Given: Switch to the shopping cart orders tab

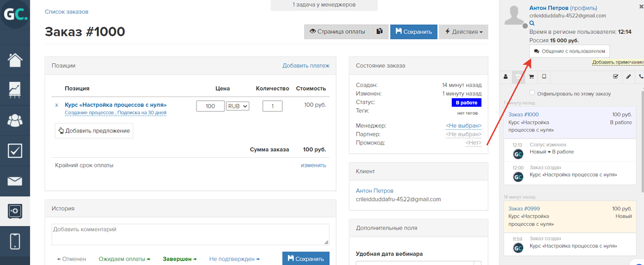Looking at the screenshot, I should coord(531,76).
